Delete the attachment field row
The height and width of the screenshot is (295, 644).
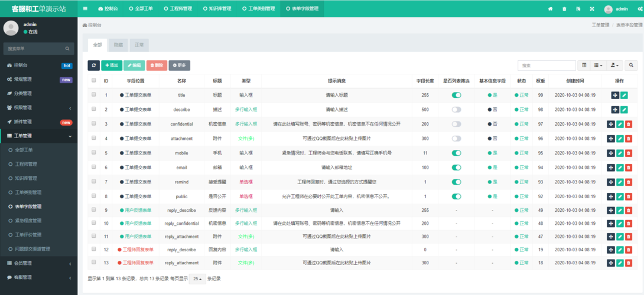coord(629,139)
